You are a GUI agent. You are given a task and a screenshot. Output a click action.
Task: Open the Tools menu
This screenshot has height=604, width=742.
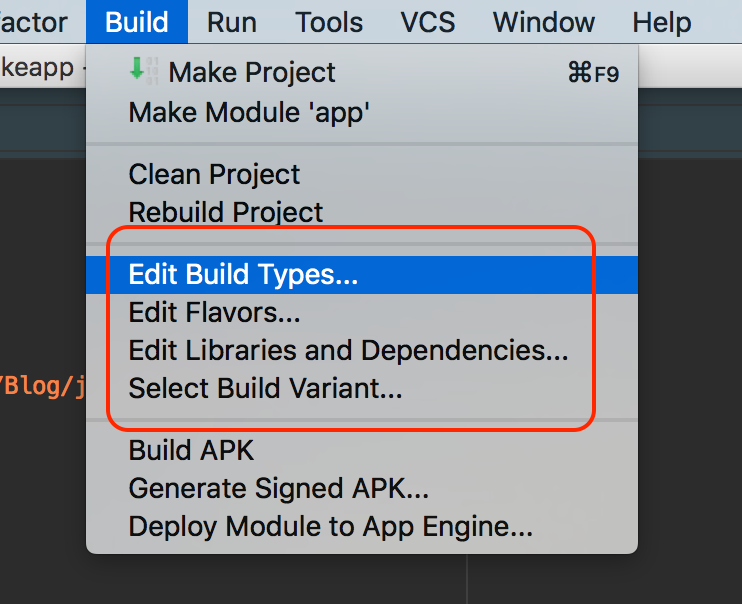coord(328,21)
